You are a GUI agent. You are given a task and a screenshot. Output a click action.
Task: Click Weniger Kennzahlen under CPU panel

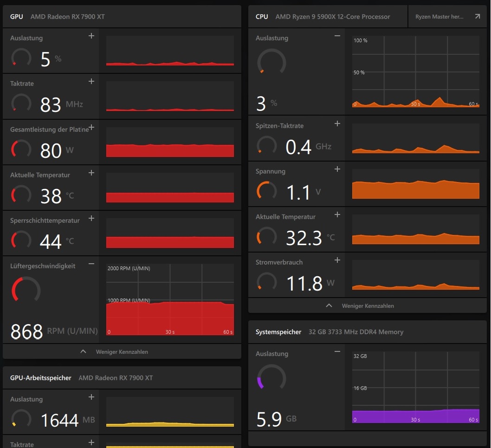[368, 306]
